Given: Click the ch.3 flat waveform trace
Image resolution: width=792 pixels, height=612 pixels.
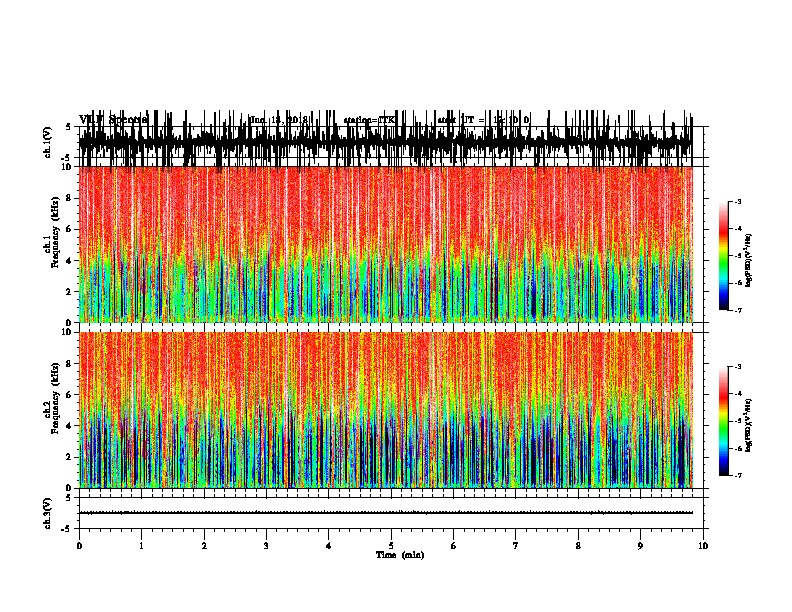Looking at the screenshot, I should tap(386, 513).
